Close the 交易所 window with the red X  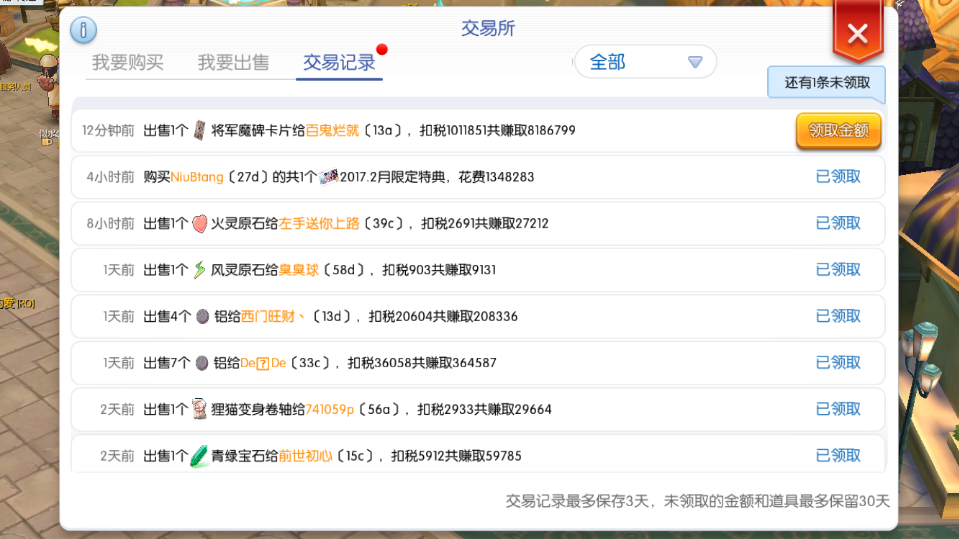[x=857, y=34]
